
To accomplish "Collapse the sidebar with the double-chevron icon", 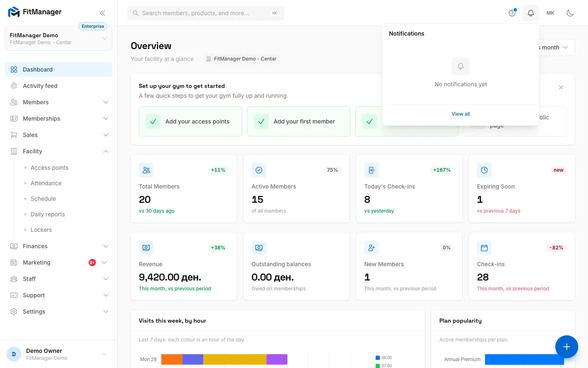I will pos(102,13).
